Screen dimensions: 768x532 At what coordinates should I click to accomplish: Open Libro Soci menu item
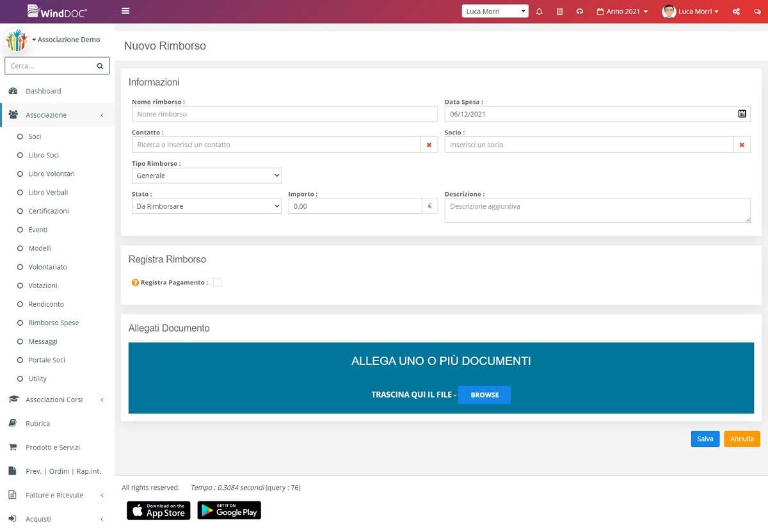point(44,155)
